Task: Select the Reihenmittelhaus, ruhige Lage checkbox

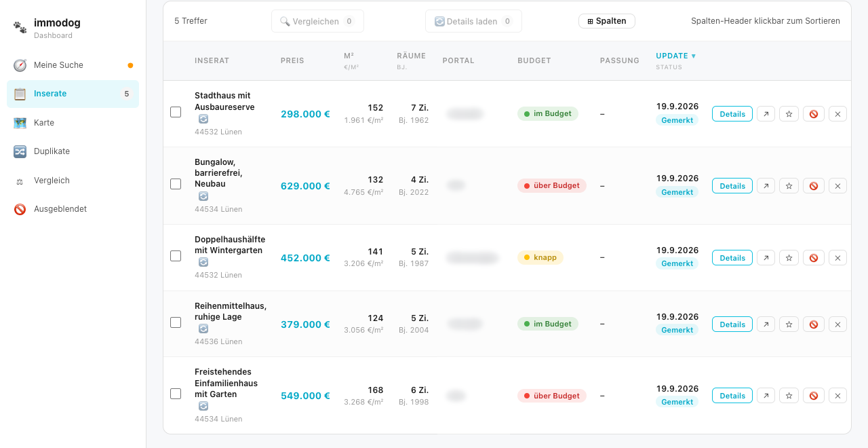Action: click(x=176, y=322)
